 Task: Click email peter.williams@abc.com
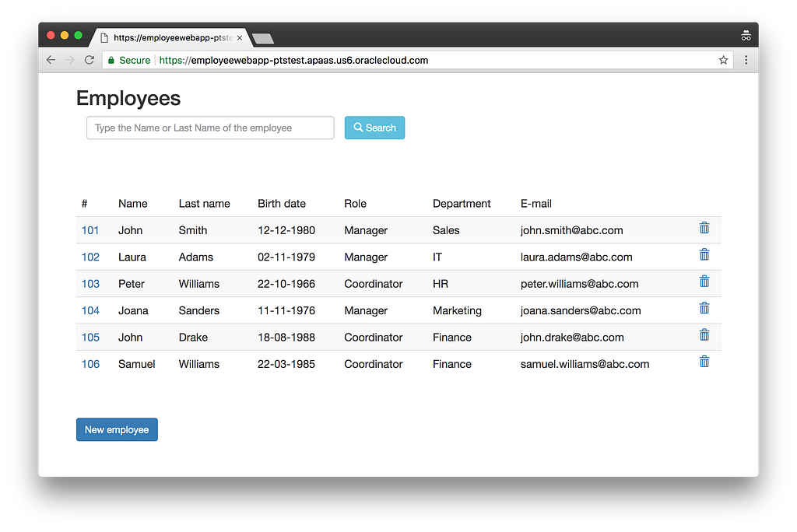tap(579, 284)
